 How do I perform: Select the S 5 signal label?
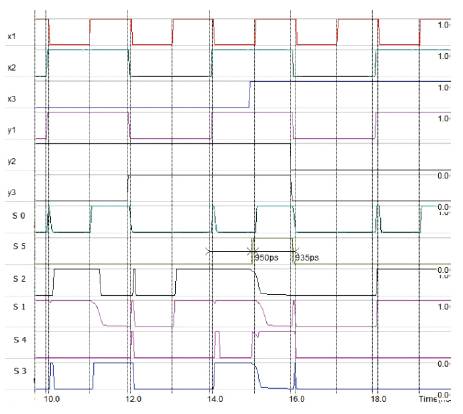pos(19,246)
